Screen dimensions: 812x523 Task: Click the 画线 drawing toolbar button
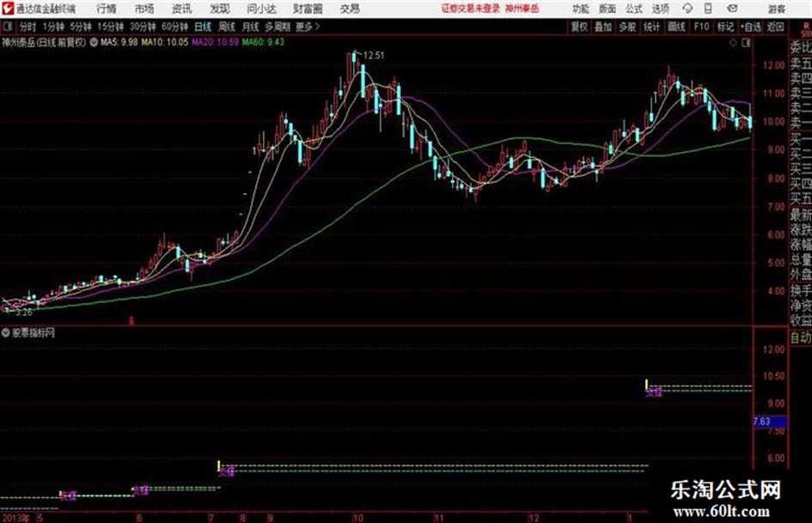[x=676, y=27]
